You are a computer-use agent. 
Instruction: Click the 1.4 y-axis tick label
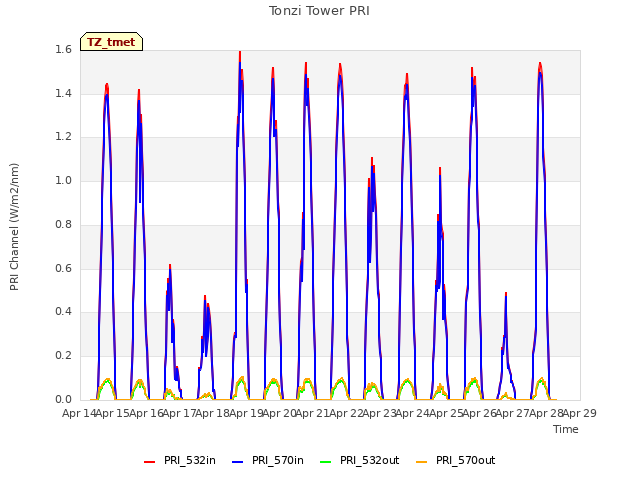63,93
